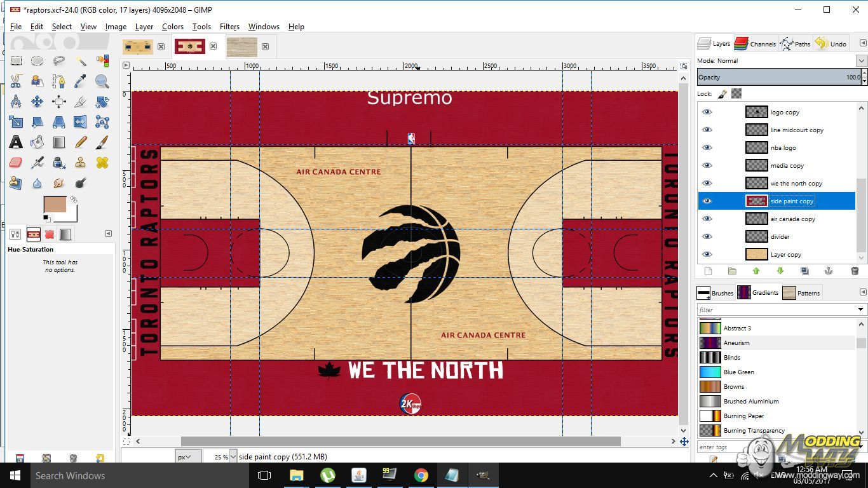Hide the logo copy layer
The width and height of the screenshot is (868, 488).
tap(707, 112)
